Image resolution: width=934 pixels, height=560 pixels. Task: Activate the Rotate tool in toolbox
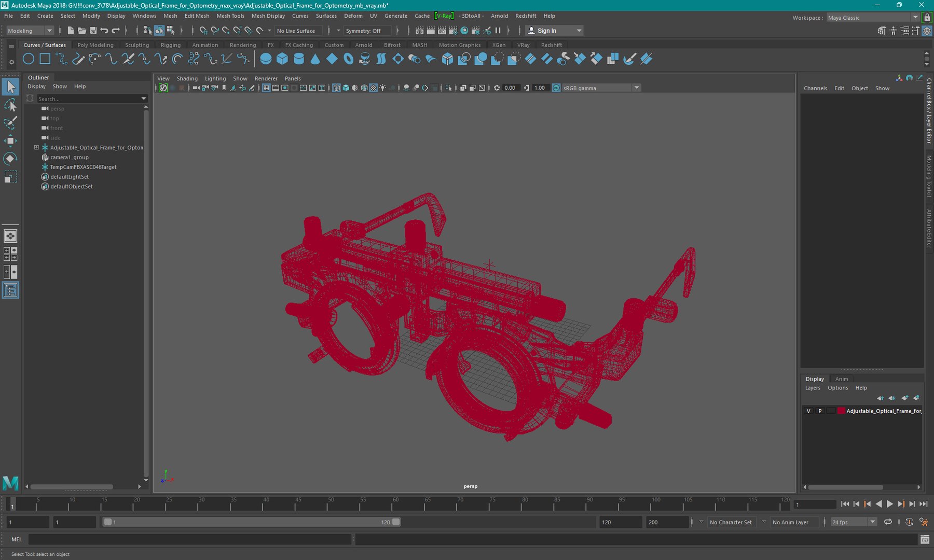(10, 159)
